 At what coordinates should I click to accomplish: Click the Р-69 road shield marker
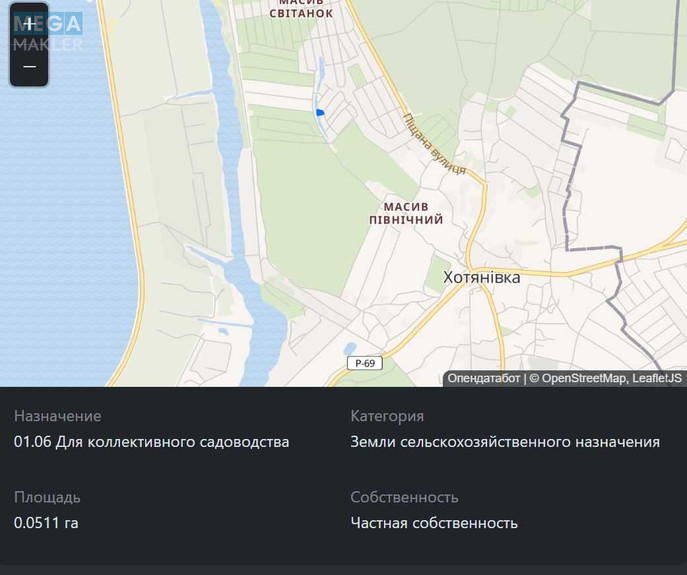pyautogui.click(x=365, y=363)
